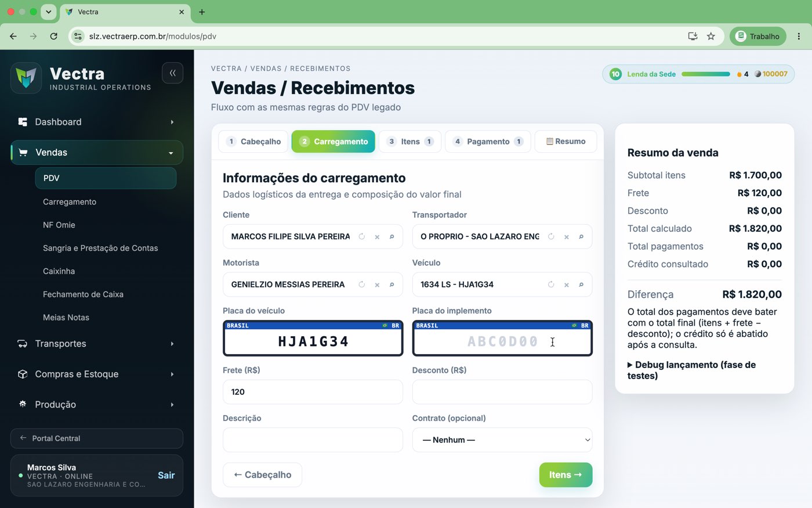Click the Transportes truck icon

point(23,344)
